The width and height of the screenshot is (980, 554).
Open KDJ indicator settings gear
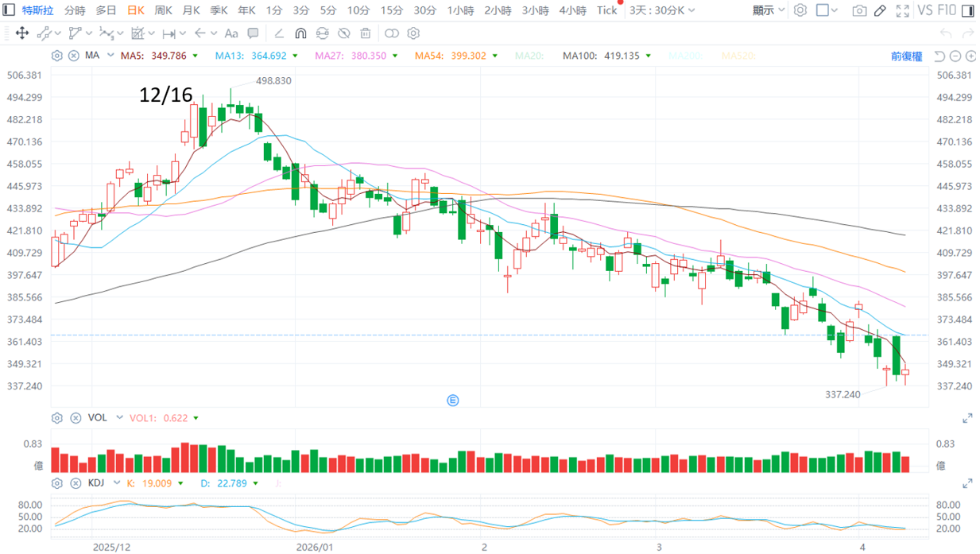click(x=56, y=483)
